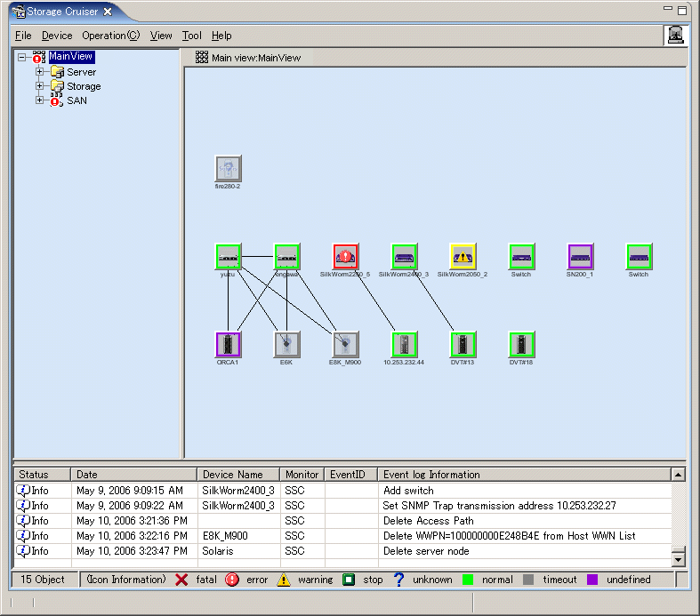Click the Event log Information column header
Screen dimensions: 700x616
click(x=525, y=474)
